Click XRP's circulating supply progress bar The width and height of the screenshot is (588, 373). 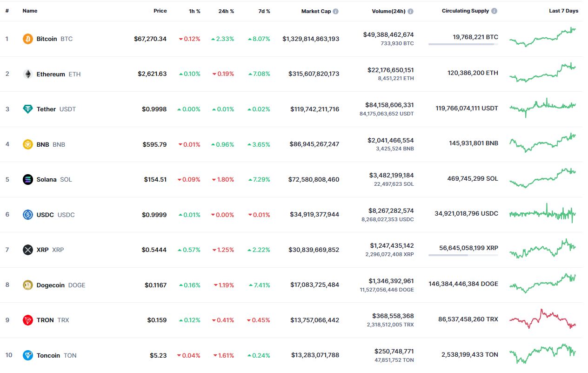pos(463,255)
